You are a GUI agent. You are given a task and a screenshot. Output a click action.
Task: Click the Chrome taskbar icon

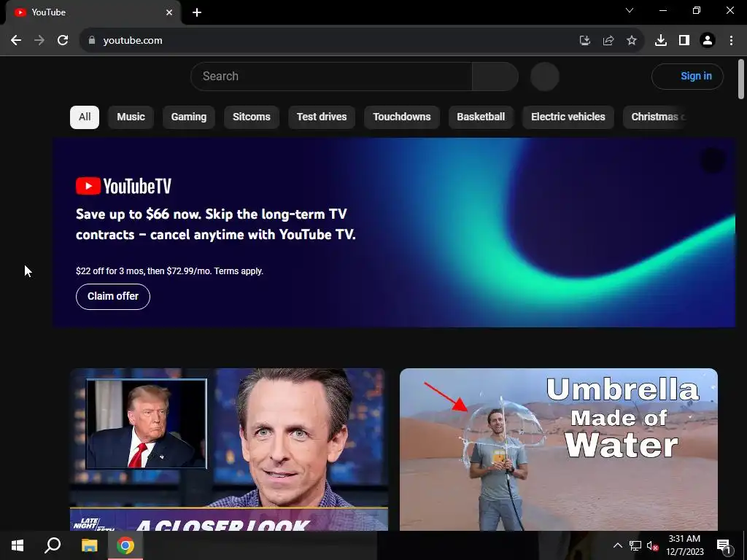pos(125,545)
